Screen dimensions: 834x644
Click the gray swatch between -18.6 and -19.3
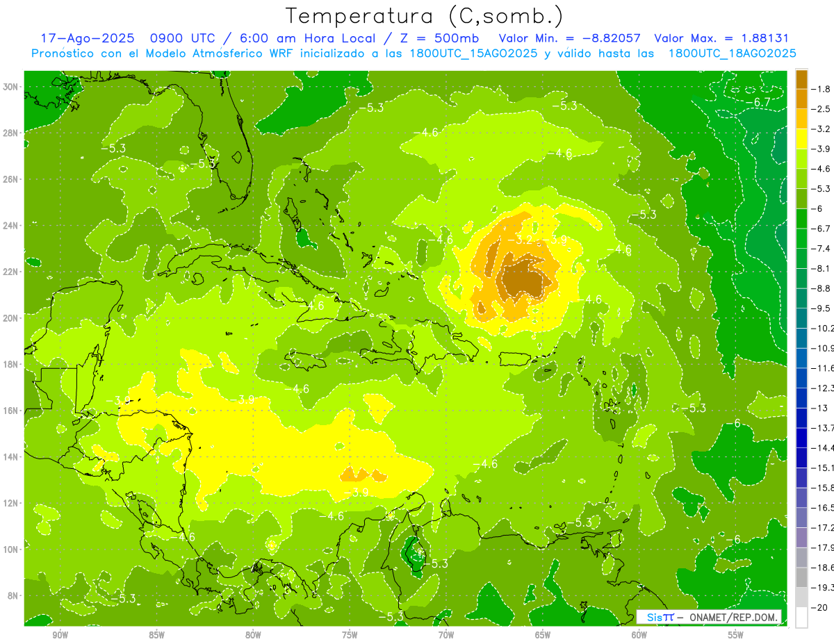[x=802, y=577]
